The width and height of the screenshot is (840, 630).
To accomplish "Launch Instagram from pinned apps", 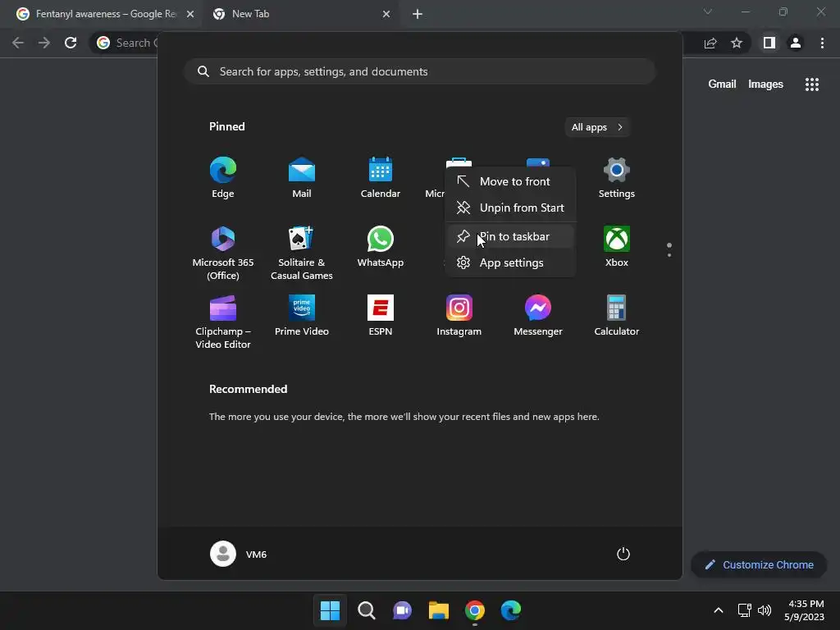I will click(459, 316).
